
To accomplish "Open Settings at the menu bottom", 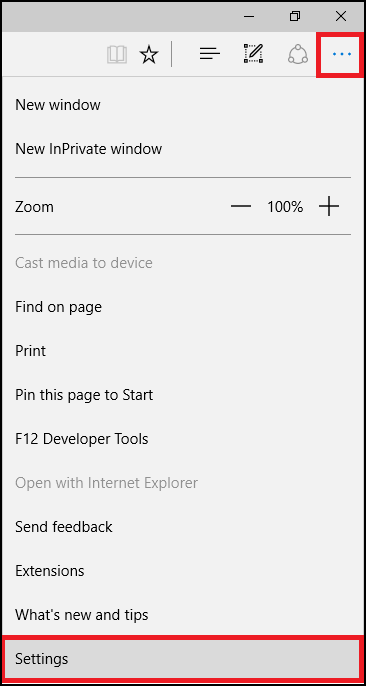I will coord(183,658).
